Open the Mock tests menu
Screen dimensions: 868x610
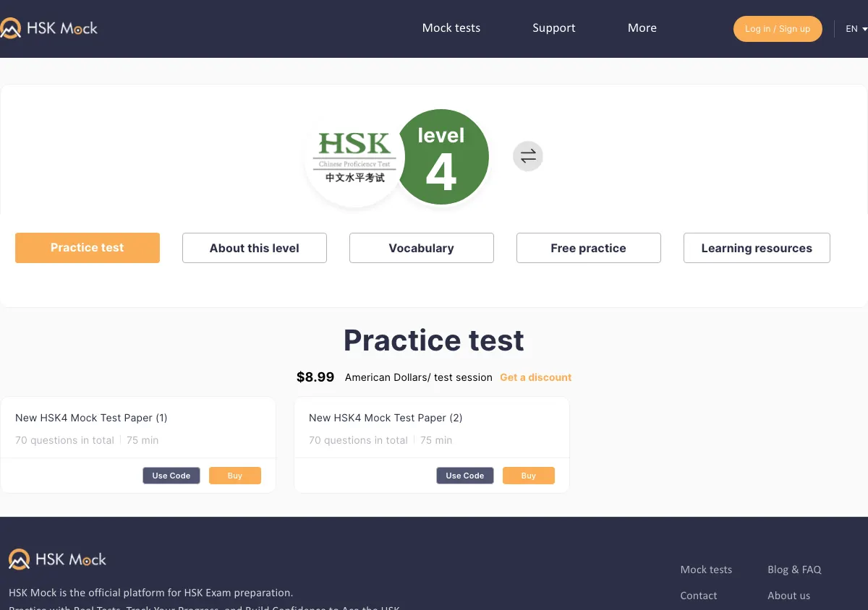click(x=451, y=28)
